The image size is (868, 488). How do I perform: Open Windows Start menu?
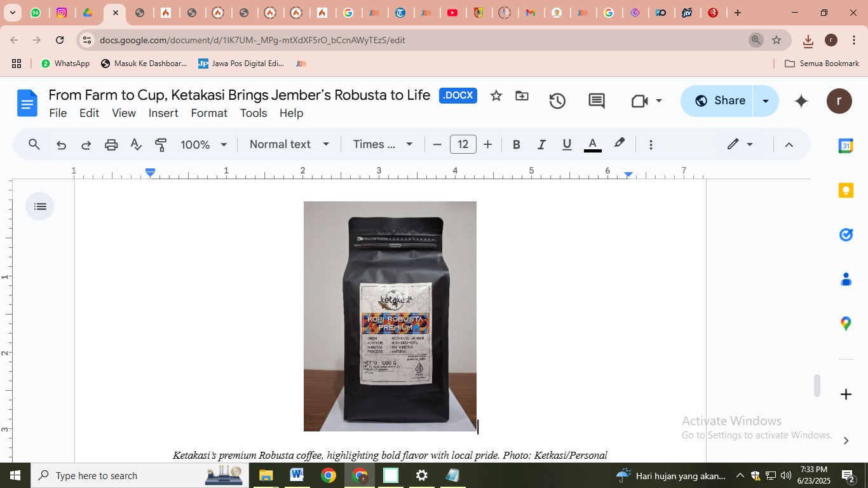tap(15, 475)
